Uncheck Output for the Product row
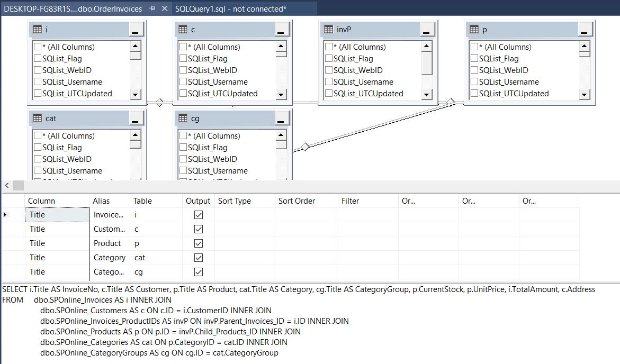620x364 pixels. (x=199, y=243)
